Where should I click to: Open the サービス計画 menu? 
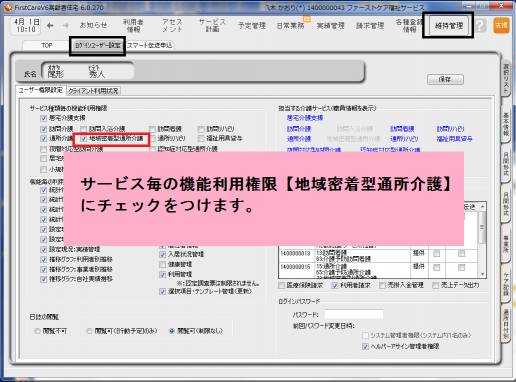(212, 26)
